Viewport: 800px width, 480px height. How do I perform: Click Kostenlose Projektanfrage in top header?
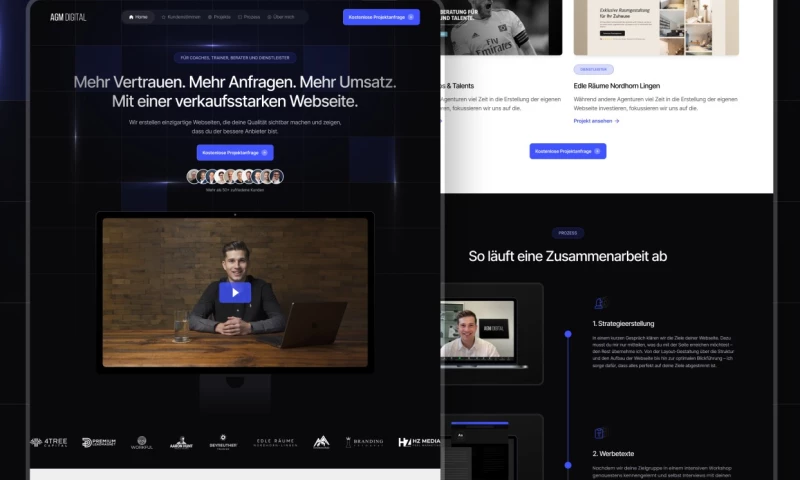click(381, 17)
